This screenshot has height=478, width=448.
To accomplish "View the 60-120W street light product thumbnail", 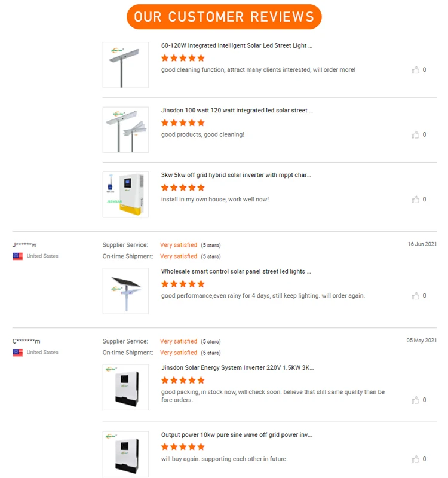I will point(125,65).
